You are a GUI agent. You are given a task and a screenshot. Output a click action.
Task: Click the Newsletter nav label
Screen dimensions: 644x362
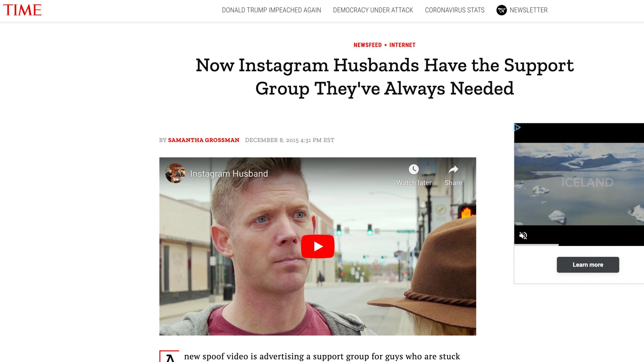[528, 10]
